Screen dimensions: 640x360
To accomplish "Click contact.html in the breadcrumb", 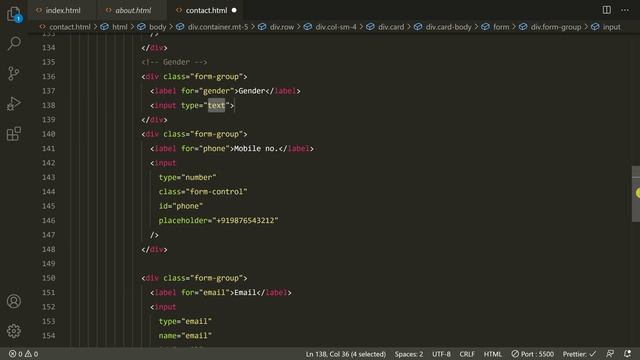I will [70, 27].
